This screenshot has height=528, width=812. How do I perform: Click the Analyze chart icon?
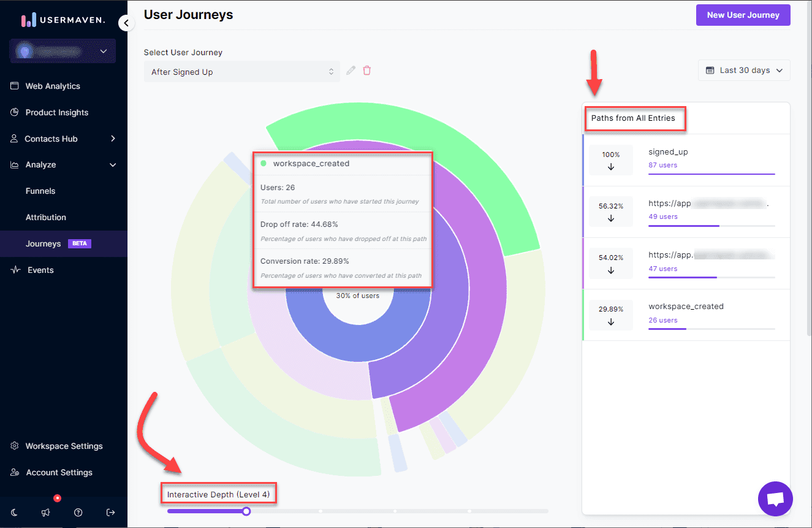14,165
